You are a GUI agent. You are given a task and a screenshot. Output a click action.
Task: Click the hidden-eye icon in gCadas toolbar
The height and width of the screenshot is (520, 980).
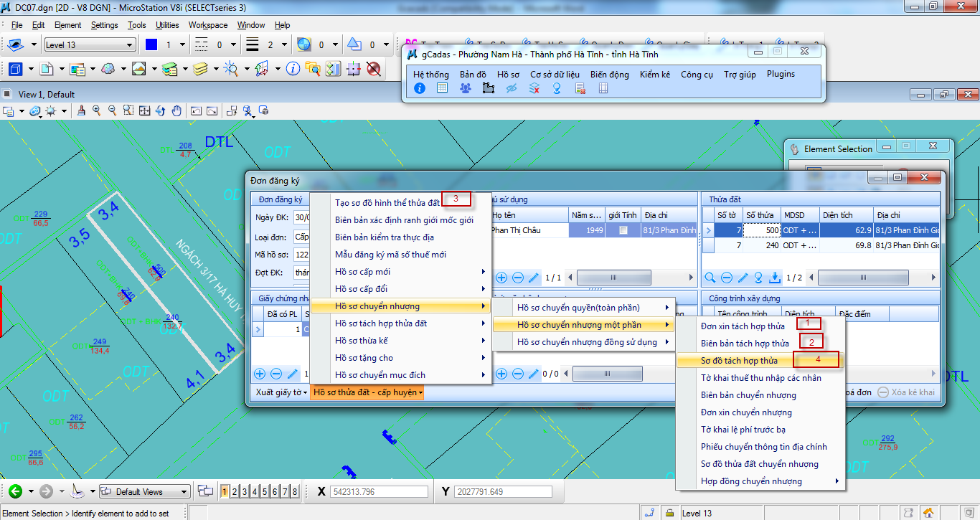[x=512, y=88]
